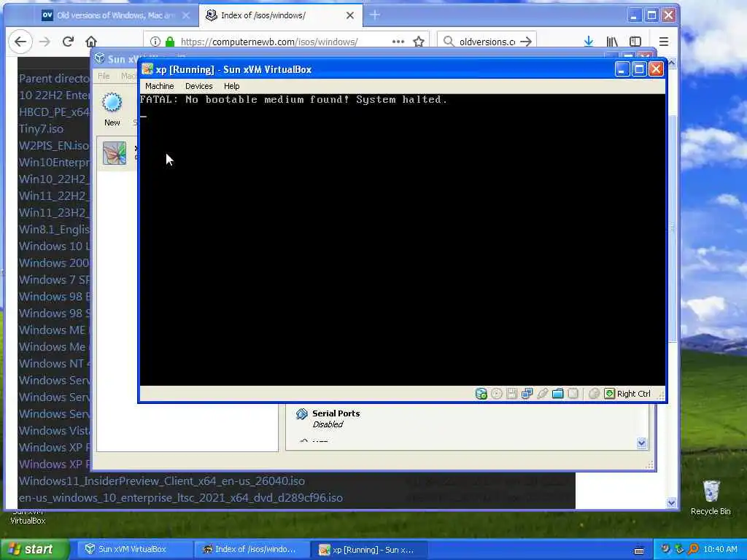Click the CD/DVD icon in VM status bar
The height and width of the screenshot is (560, 747).
click(496, 393)
